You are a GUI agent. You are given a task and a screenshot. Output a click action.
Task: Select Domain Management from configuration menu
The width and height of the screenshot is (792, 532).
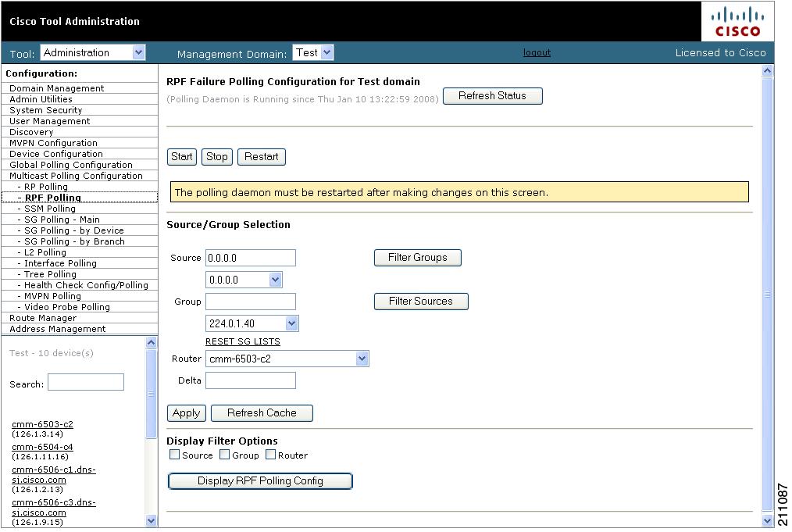56,88
